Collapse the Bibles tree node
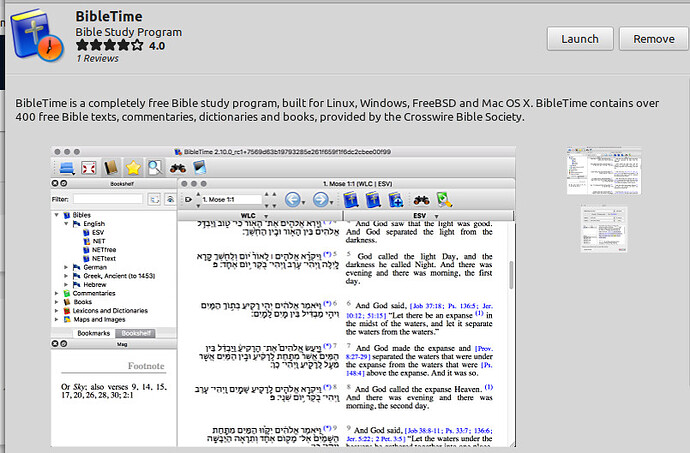The height and width of the screenshot is (453, 690). [57, 215]
